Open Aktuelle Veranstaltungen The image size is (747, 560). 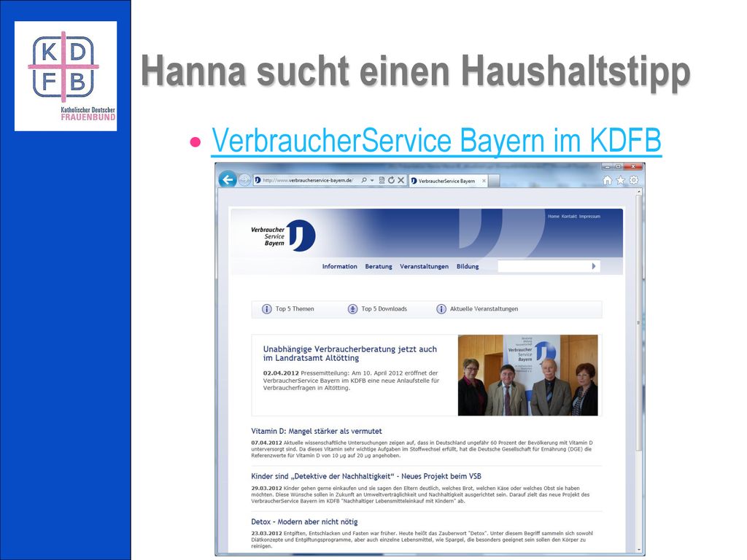(484, 309)
